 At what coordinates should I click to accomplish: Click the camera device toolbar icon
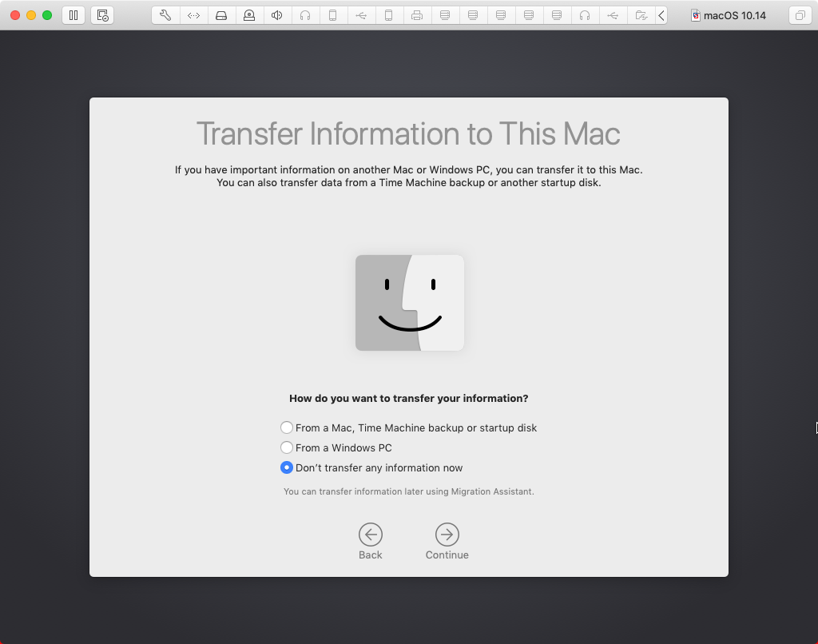pyautogui.click(x=249, y=15)
